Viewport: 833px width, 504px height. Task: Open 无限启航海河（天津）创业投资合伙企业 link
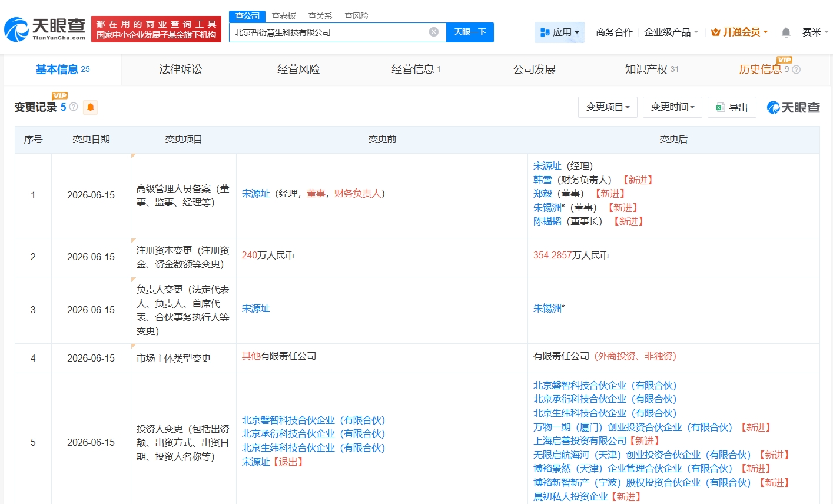642,455
